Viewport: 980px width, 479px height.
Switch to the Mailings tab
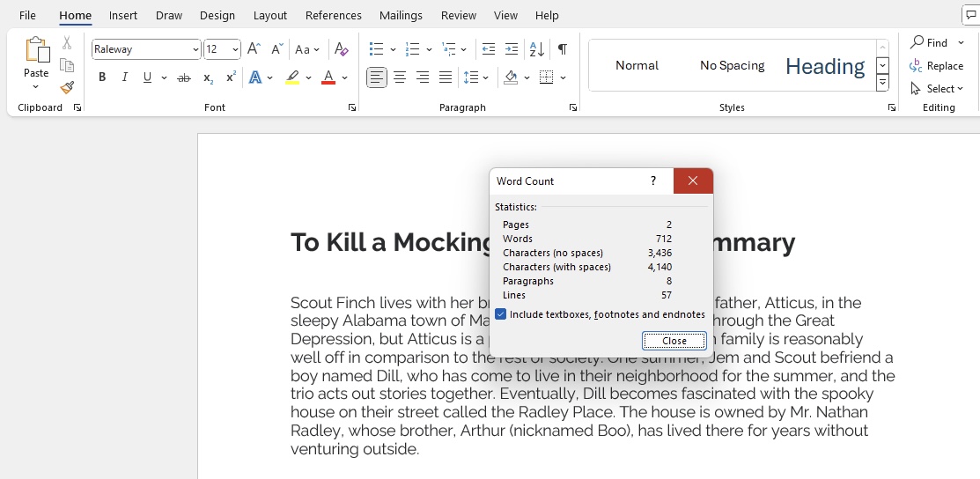[401, 15]
